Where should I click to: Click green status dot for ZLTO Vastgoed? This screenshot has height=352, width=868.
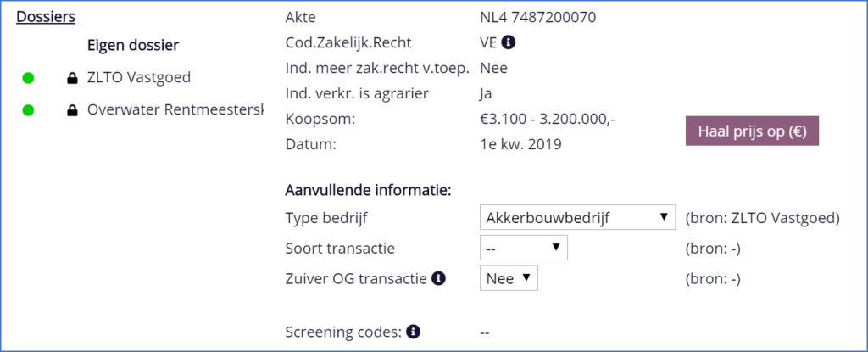point(28,79)
